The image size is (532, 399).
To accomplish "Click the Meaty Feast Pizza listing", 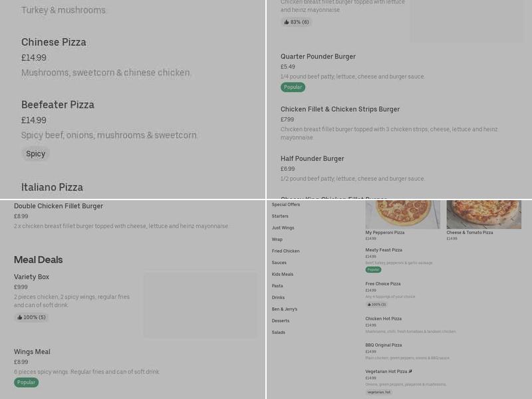I will coord(382,251).
